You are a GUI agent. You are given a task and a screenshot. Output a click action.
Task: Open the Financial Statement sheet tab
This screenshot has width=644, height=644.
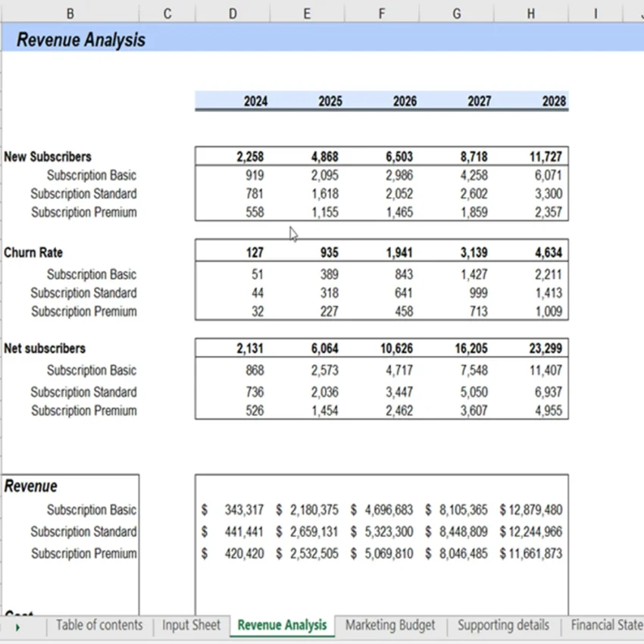(x=606, y=625)
